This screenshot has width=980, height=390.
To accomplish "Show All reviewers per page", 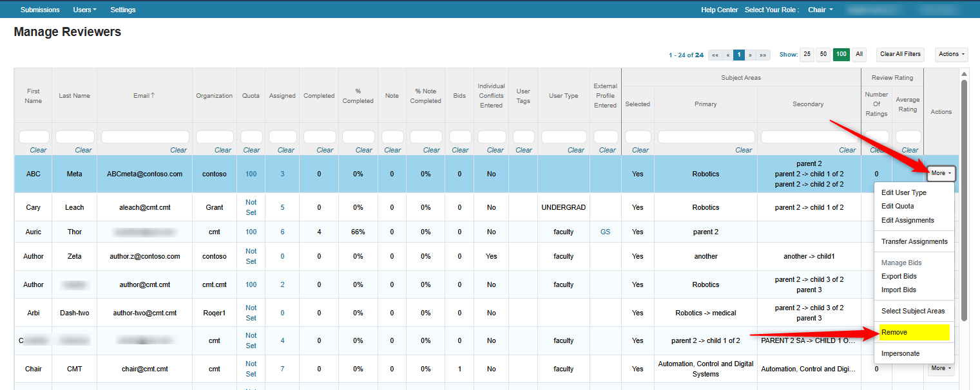I will 859,55.
